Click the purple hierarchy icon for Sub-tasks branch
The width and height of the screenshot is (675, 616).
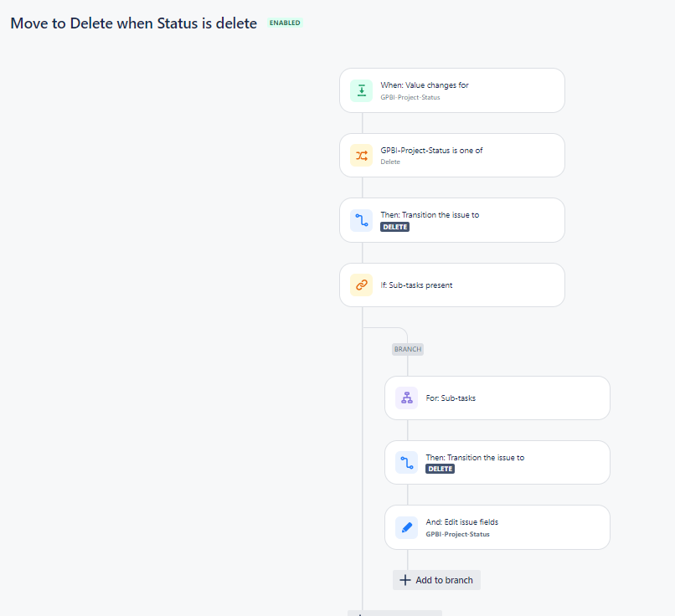pos(406,398)
